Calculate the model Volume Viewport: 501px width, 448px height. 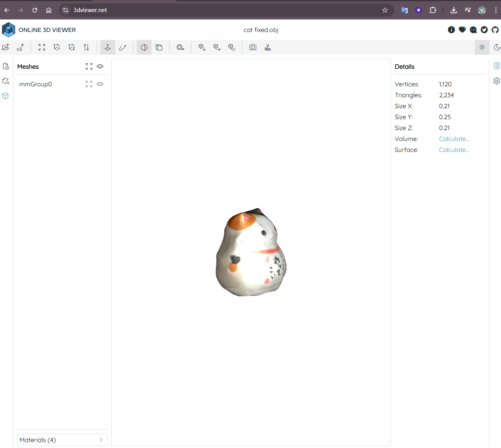(454, 139)
